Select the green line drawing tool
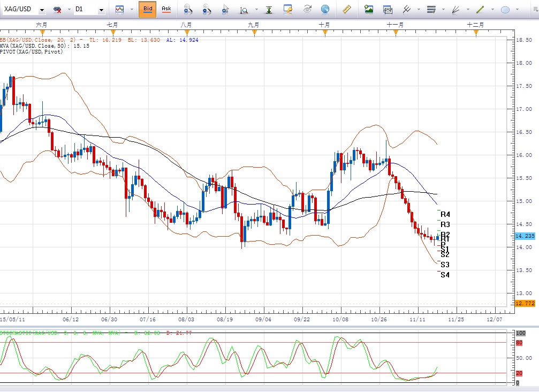Viewport: 539px width, 392px height. (480, 9)
